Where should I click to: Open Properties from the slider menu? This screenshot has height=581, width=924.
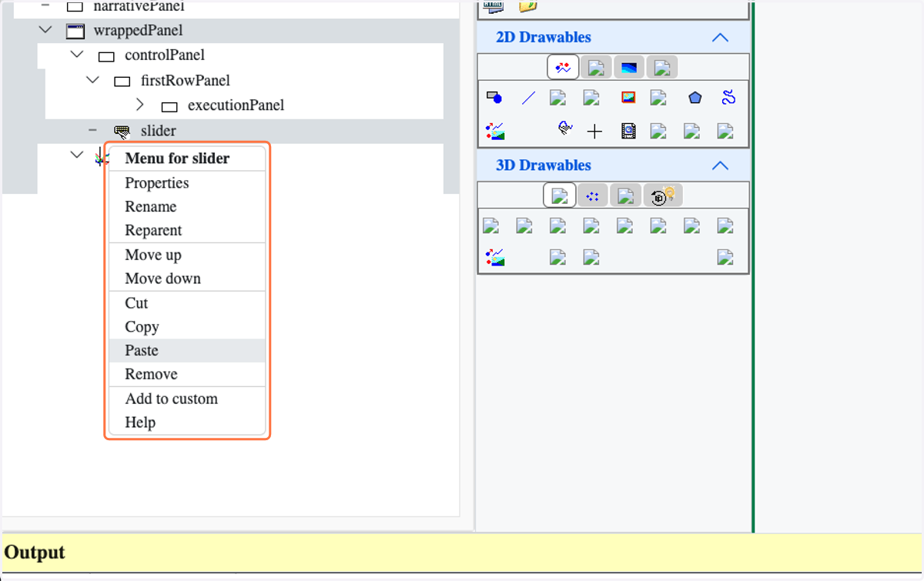pos(187,183)
